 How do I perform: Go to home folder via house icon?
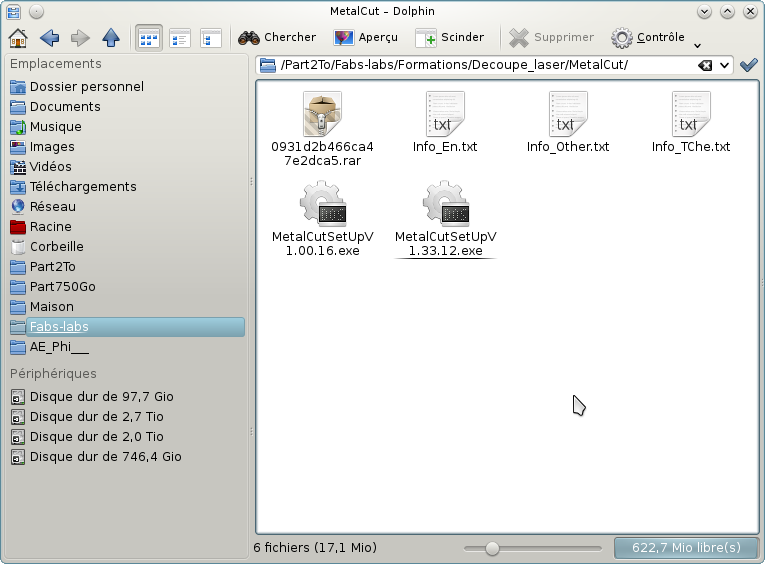point(18,38)
